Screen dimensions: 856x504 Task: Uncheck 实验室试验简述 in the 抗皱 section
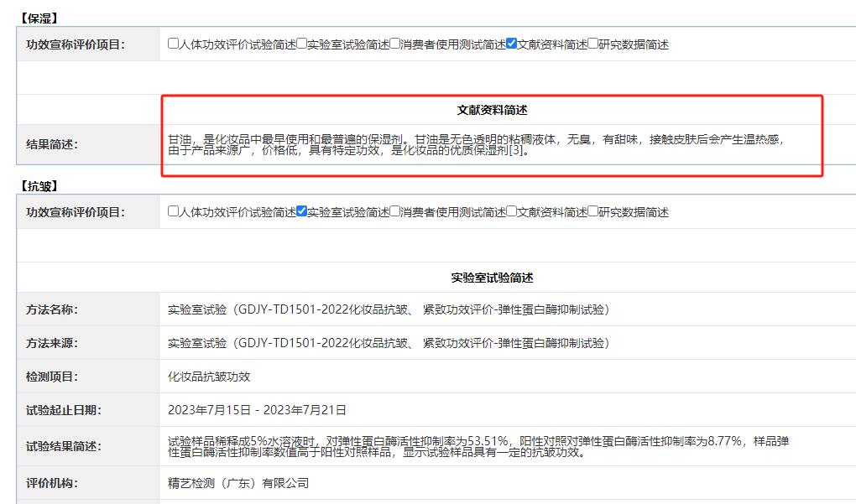(x=302, y=211)
